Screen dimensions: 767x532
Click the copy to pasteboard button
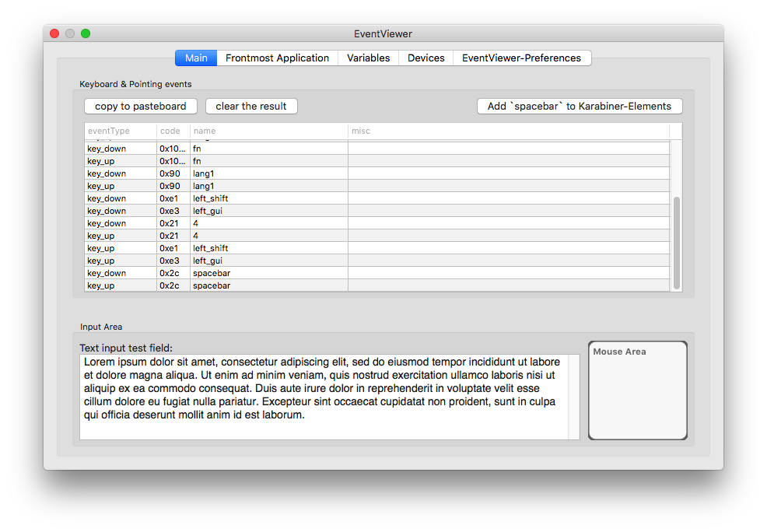tap(140, 106)
